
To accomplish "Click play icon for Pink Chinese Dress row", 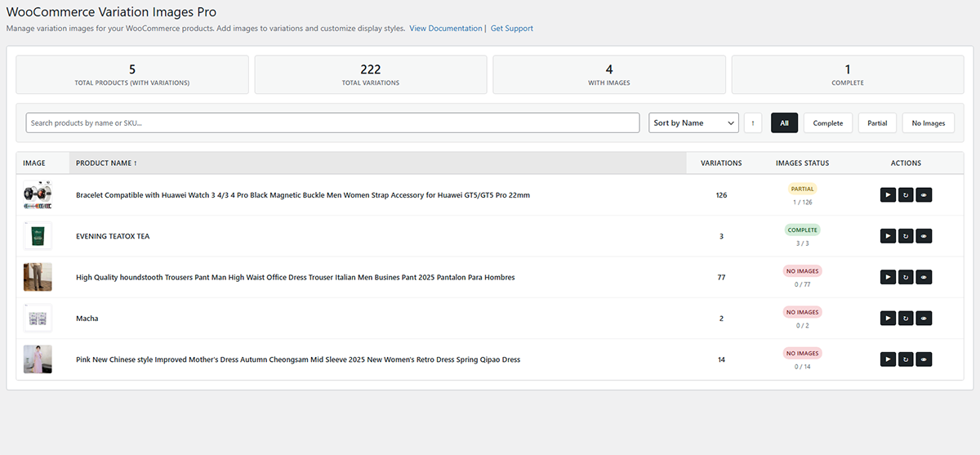I will click(888, 359).
